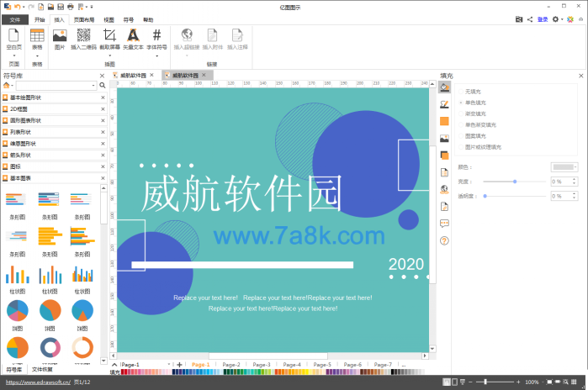Viewport: 588px width, 390px height.
Task: Expand the 表格 table dropdown
Action: click(x=37, y=55)
